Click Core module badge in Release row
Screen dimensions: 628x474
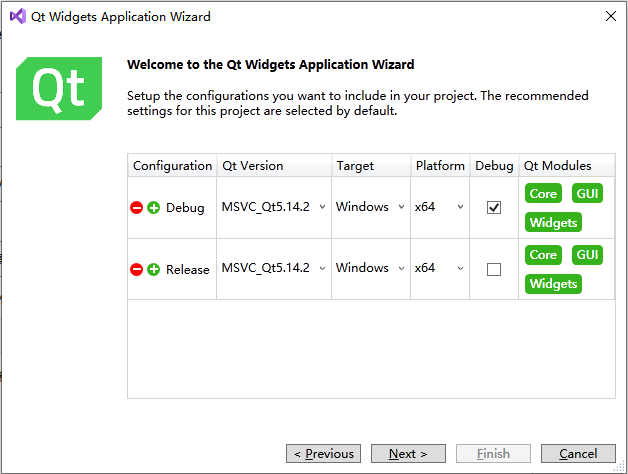543,255
